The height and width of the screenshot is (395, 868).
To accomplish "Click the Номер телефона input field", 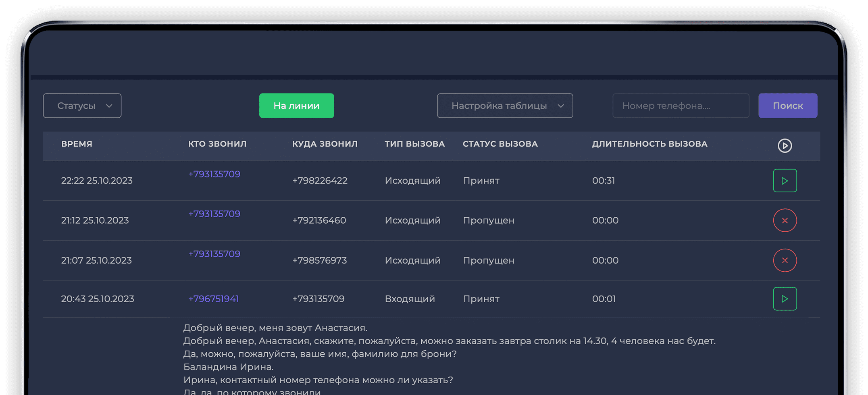I will (681, 106).
